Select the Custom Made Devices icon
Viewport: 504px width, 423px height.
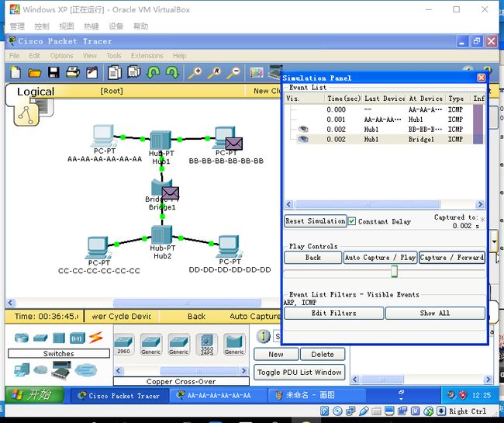(x=61, y=370)
